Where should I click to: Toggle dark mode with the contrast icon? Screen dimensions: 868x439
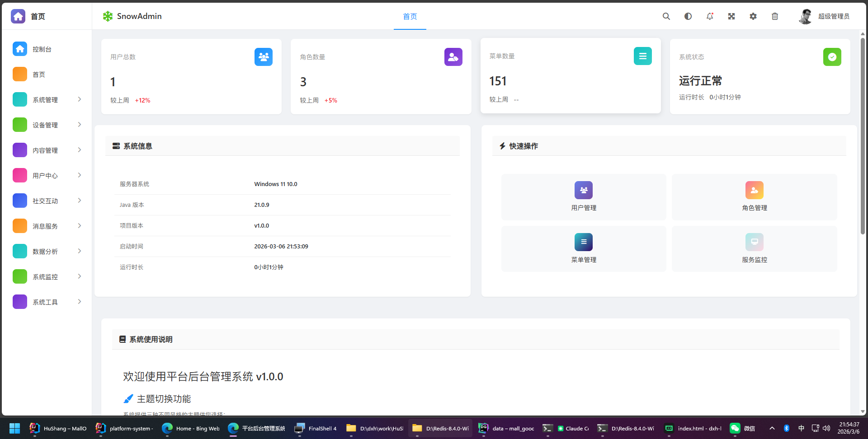tap(688, 16)
